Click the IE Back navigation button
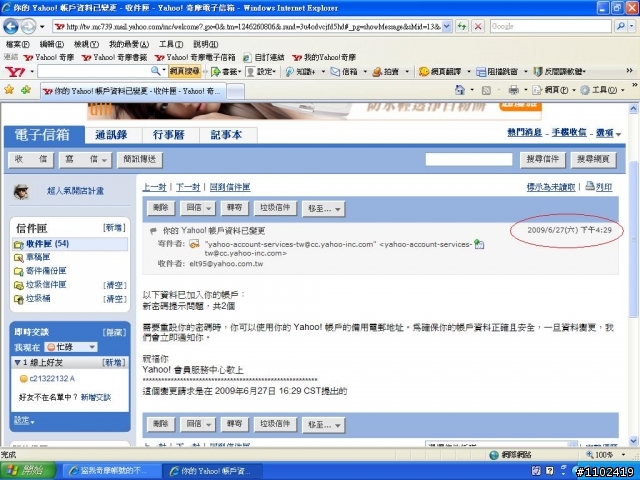Screen dimensions: 640x480 coord(11,27)
